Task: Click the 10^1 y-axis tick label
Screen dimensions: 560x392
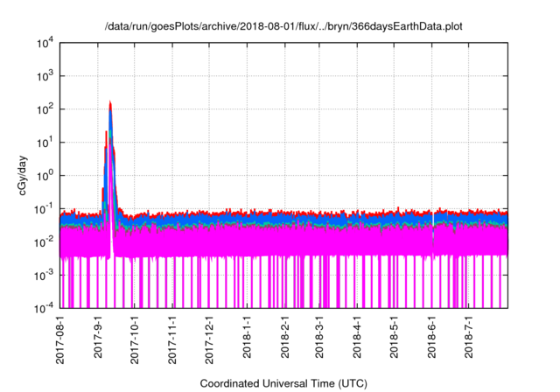Action: point(45,143)
